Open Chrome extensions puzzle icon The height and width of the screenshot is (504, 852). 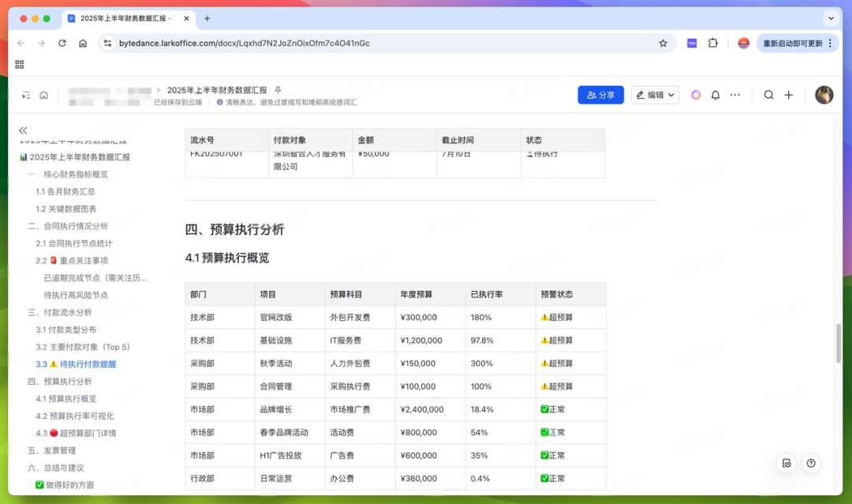pyautogui.click(x=713, y=43)
